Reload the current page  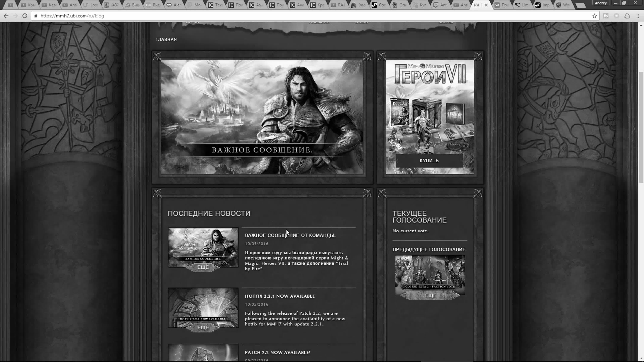pyautogui.click(x=25, y=16)
